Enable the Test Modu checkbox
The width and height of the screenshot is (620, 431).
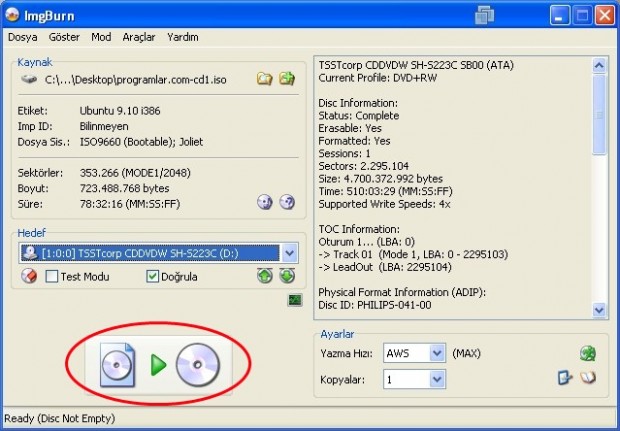(51, 276)
